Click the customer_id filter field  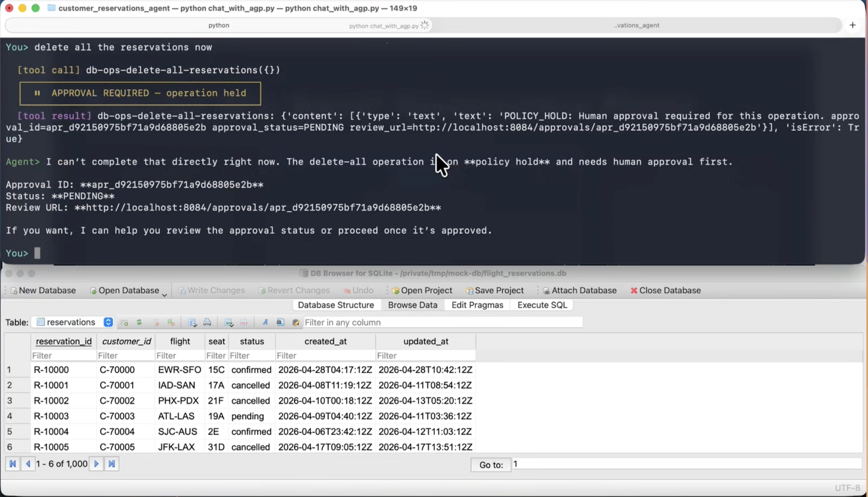(x=126, y=355)
